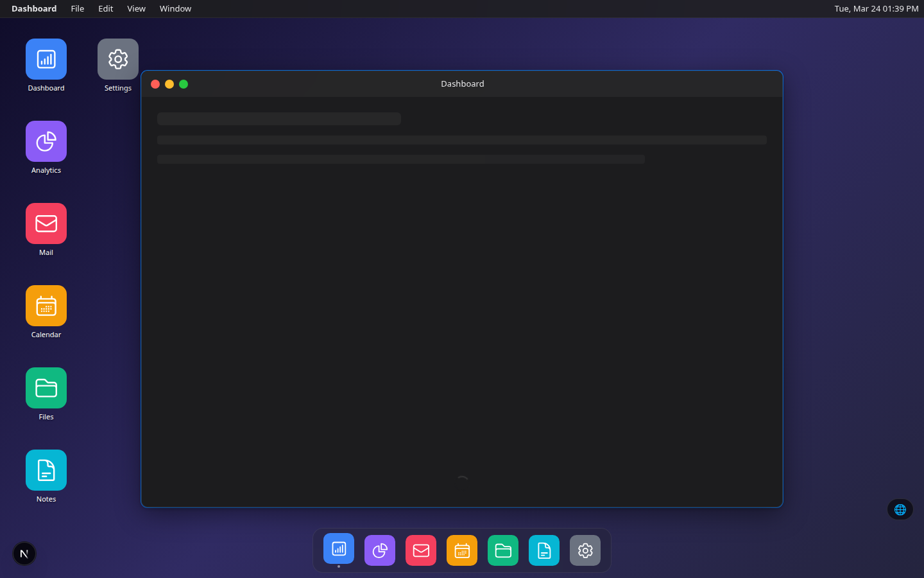Open the File menu
This screenshot has height=578, width=924.
coord(77,8)
